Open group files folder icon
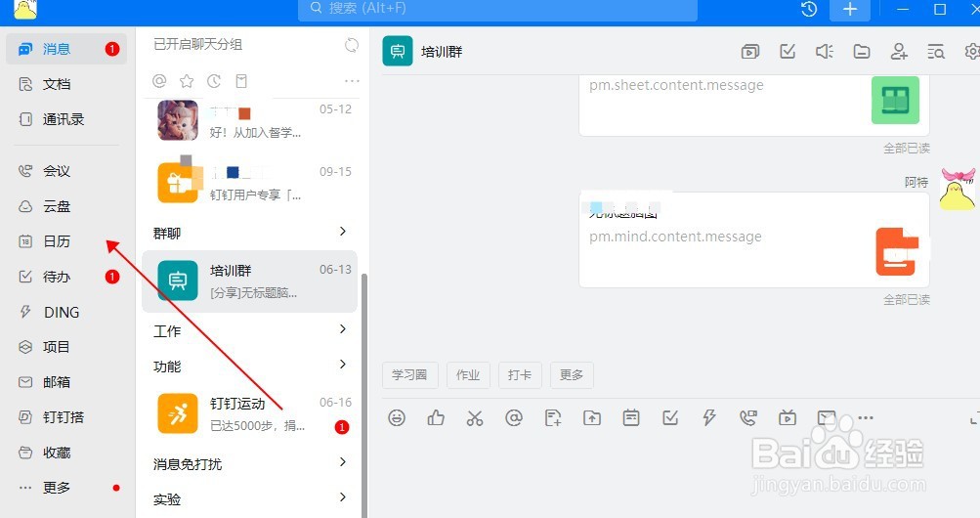 861,51
